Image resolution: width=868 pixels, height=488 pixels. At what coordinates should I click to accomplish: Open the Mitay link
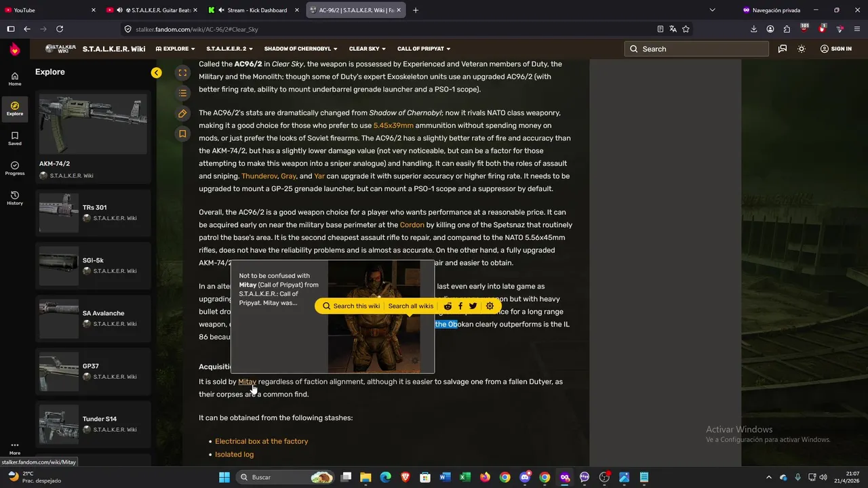pyautogui.click(x=247, y=382)
